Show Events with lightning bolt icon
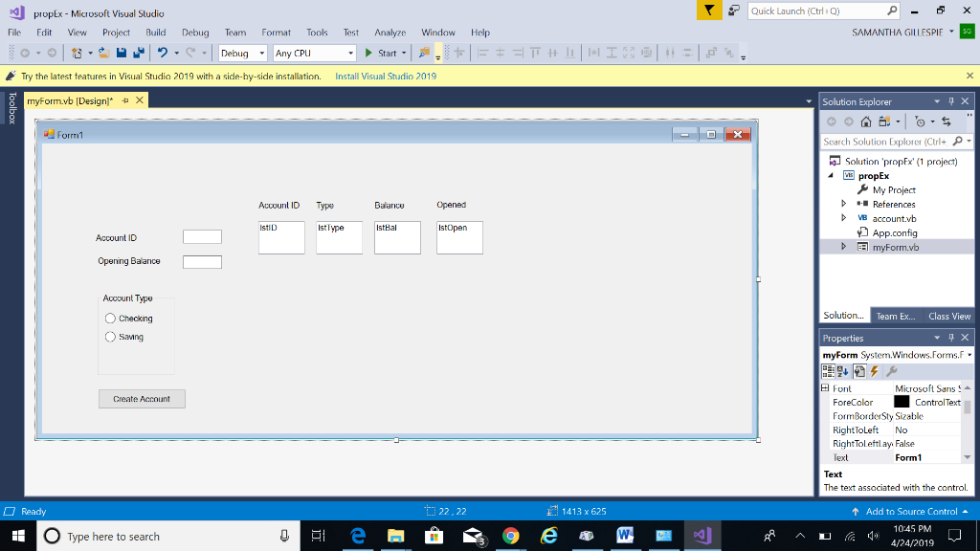Screen dimensions: 980x551 click(x=875, y=371)
